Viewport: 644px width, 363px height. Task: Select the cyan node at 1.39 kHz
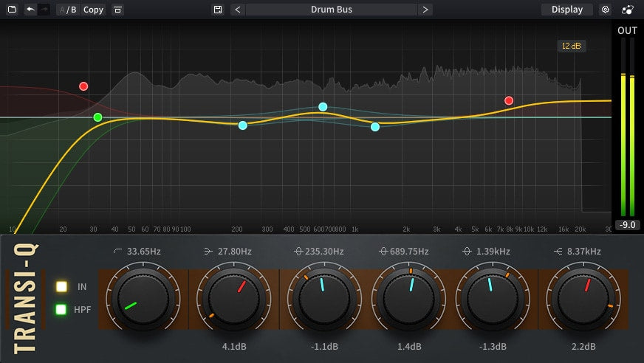point(375,127)
